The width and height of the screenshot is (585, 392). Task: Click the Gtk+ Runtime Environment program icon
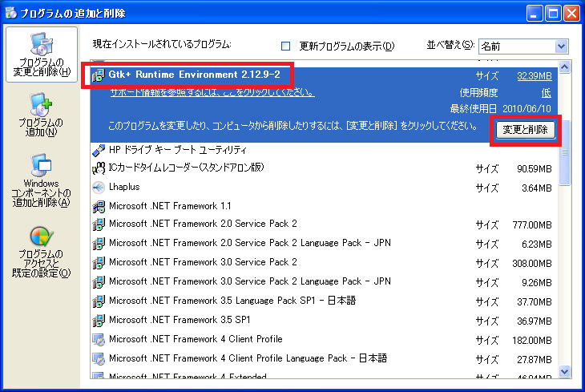[99, 75]
